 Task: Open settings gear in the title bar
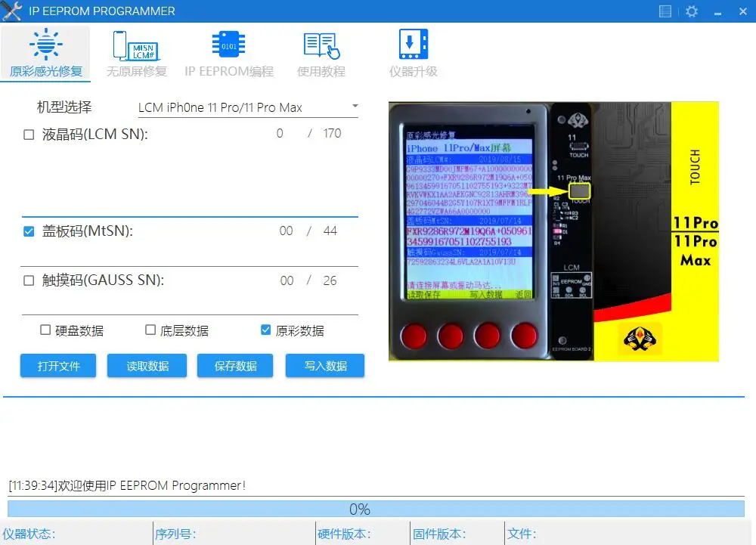[x=692, y=11]
